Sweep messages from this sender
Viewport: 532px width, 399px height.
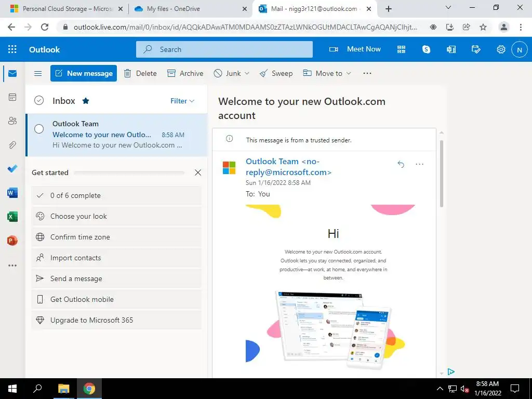coord(276,73)
